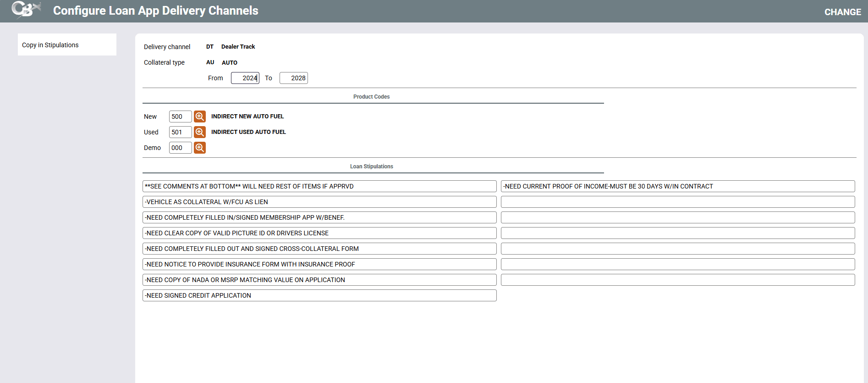Edit the PROOF OF INCOME stipulation field
This screenshot has width=868, height=383.
[x=677, y=186]
